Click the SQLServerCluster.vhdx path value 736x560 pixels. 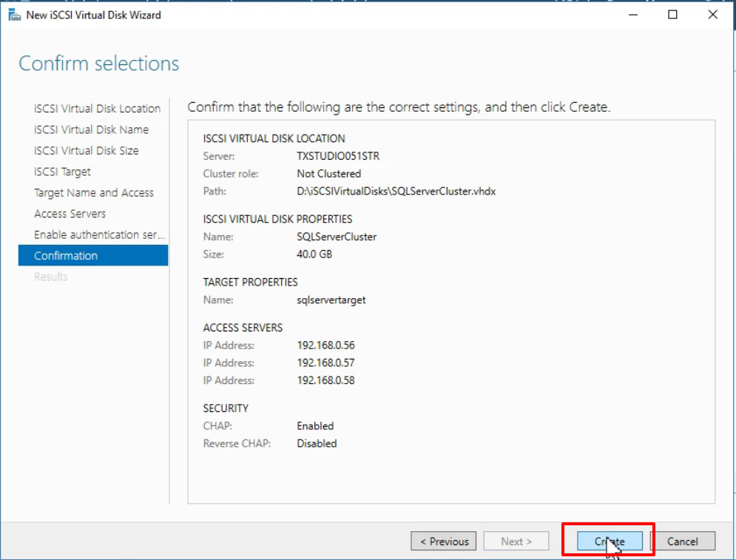point(396,191)
